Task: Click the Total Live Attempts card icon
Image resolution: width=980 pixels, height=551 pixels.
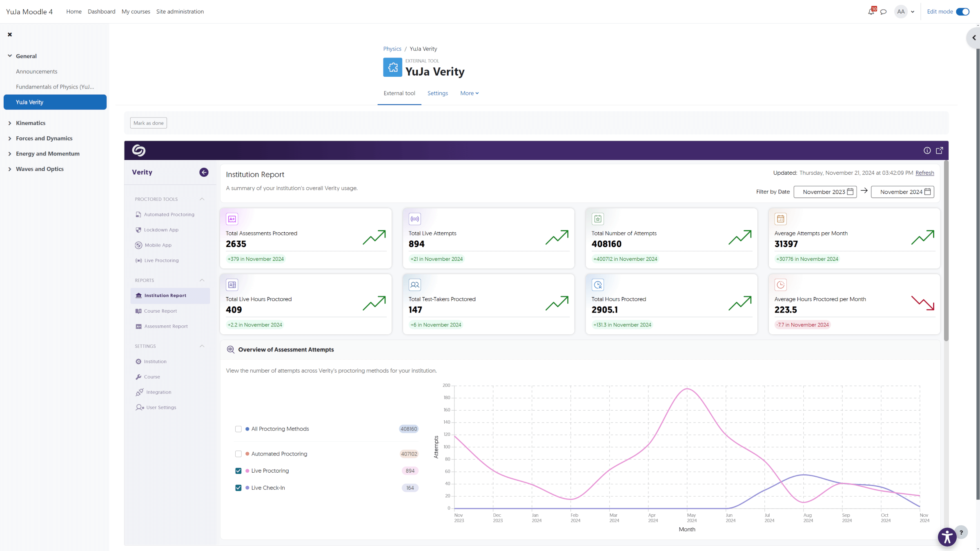Action: click(x=415, y=219)
